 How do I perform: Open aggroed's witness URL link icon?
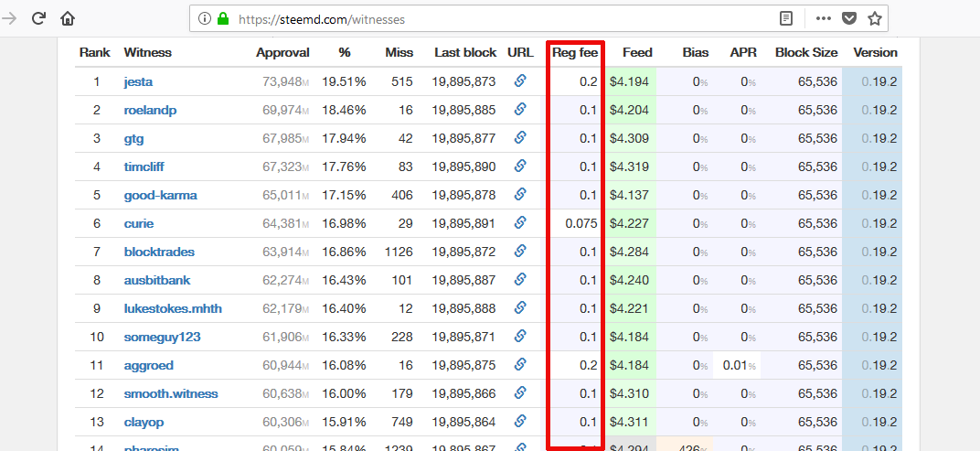pyautogui.click(x=520, y=364)
